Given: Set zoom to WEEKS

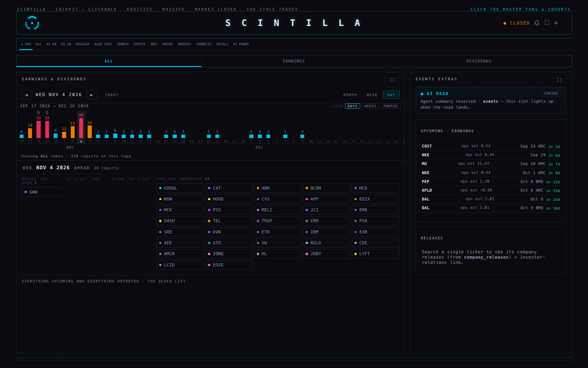Looking at the screenshot, I should (x=370, y=106).
